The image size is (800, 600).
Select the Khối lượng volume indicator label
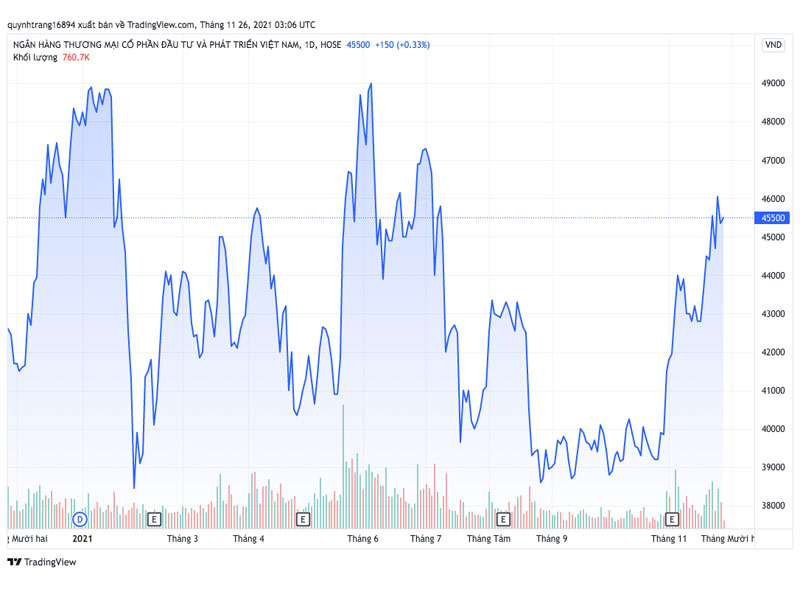(35, 57)
